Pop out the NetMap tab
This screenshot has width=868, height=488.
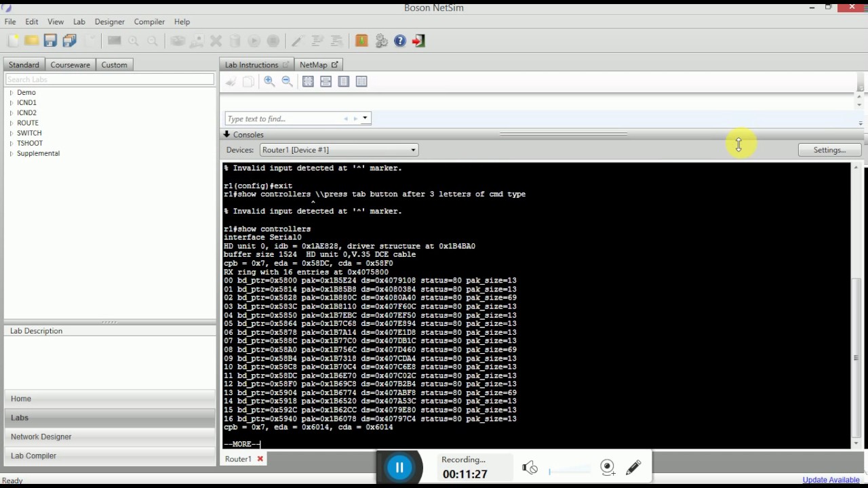tap(334, 64)
